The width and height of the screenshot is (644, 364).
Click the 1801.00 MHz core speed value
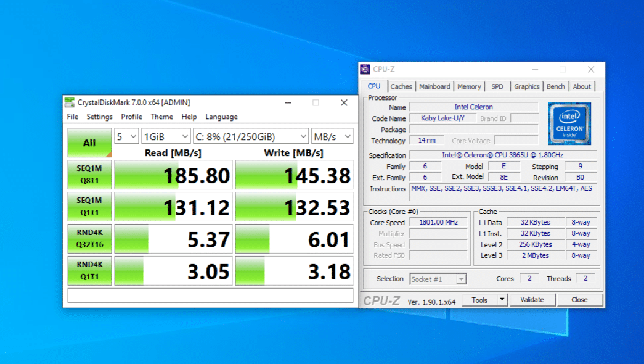coord(439,222)
